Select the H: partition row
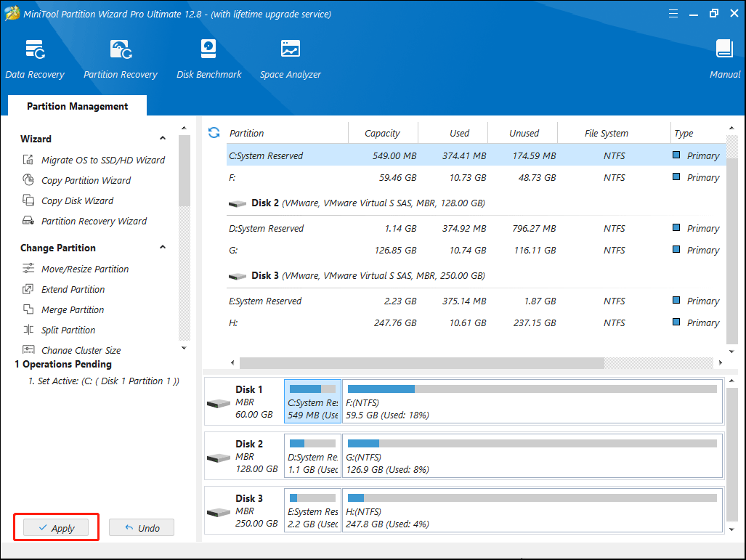 [477, 323]
